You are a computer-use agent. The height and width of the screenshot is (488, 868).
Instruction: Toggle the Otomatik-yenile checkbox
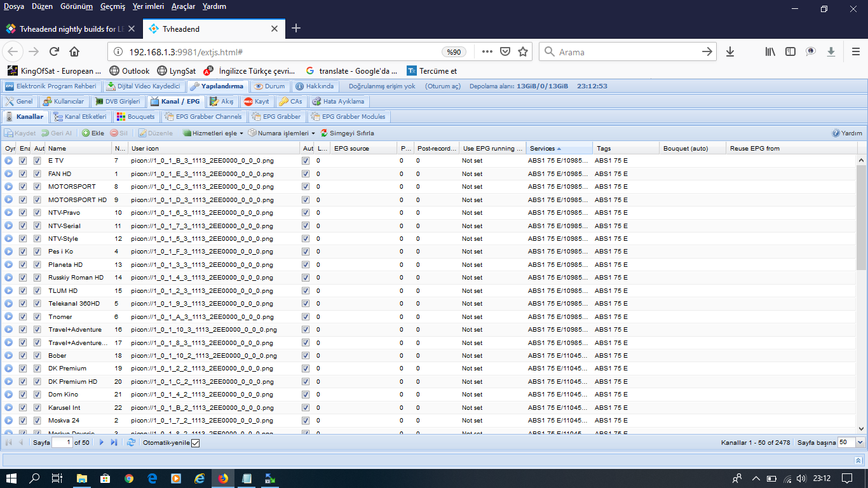195,442
